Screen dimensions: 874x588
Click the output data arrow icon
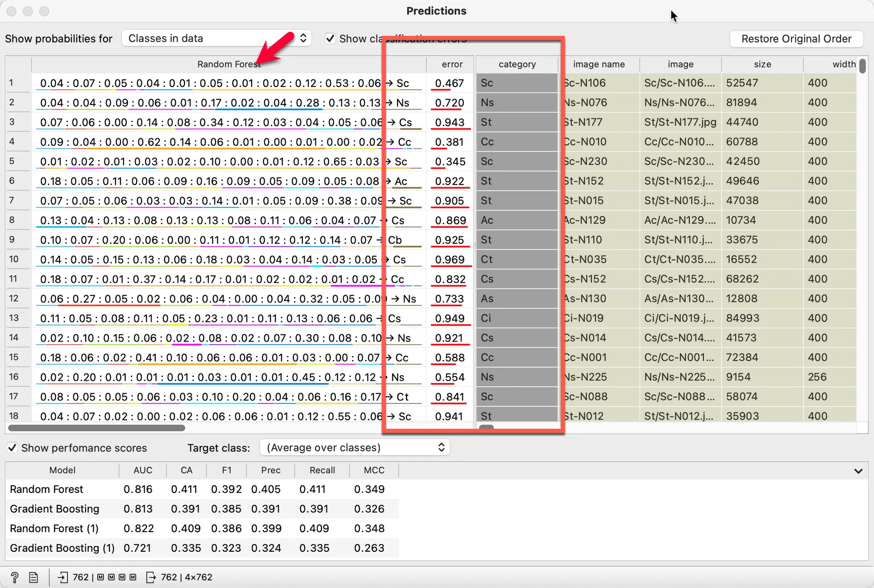point(151,577)
